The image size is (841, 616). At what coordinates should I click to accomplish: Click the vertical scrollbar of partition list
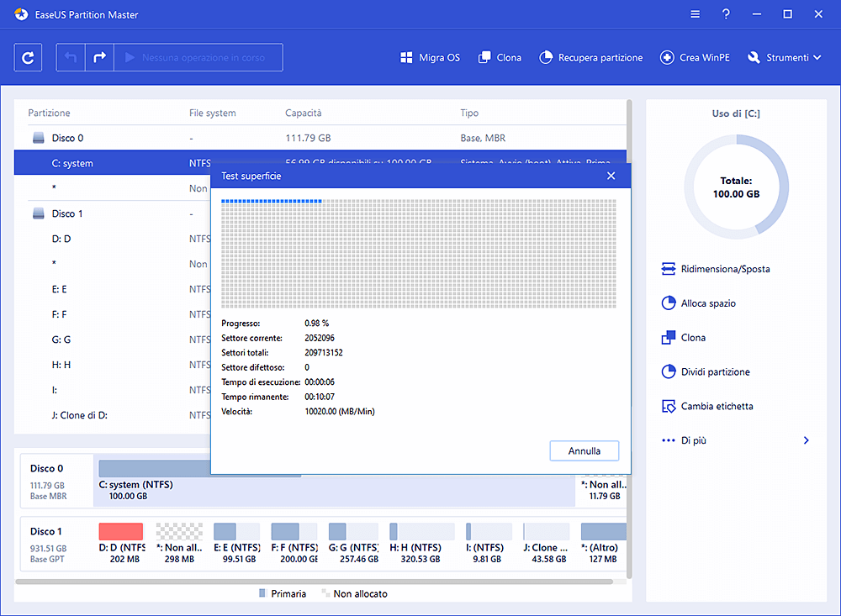(629, 339)
